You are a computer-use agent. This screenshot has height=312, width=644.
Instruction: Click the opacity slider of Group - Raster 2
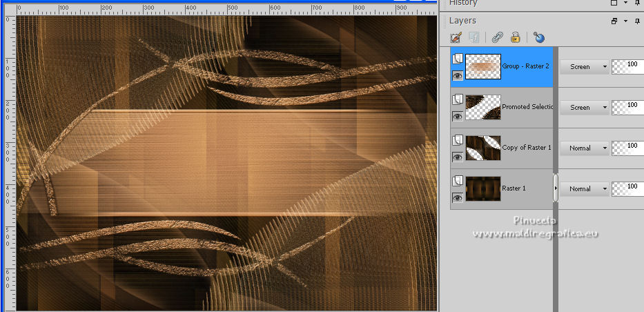(x=627, y=66)
